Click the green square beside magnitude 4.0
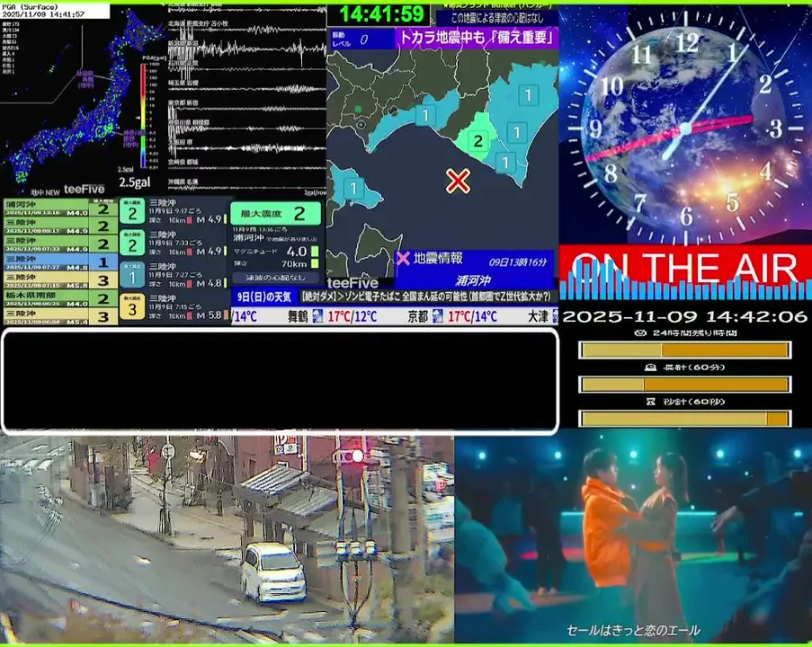 (x=315, y=252)
